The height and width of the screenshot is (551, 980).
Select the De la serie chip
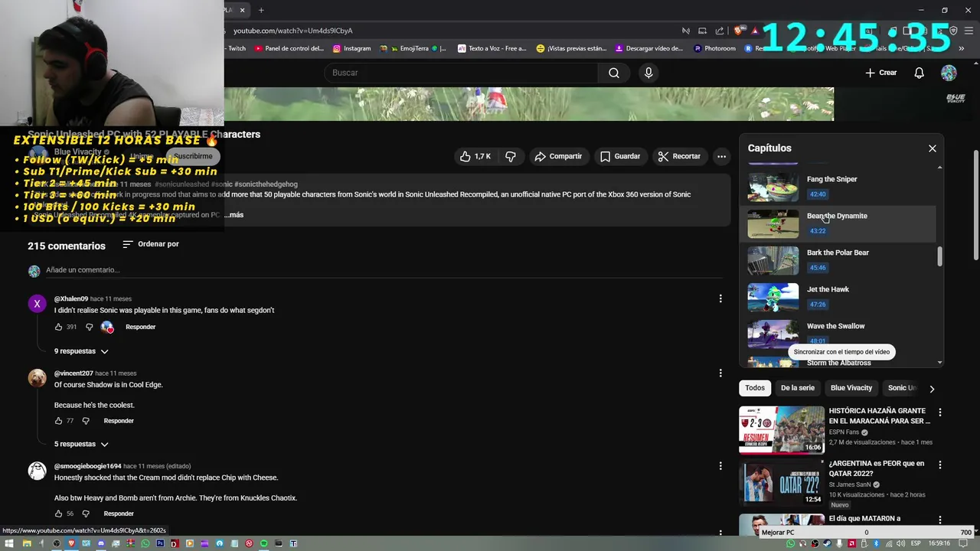pos(798,388)
